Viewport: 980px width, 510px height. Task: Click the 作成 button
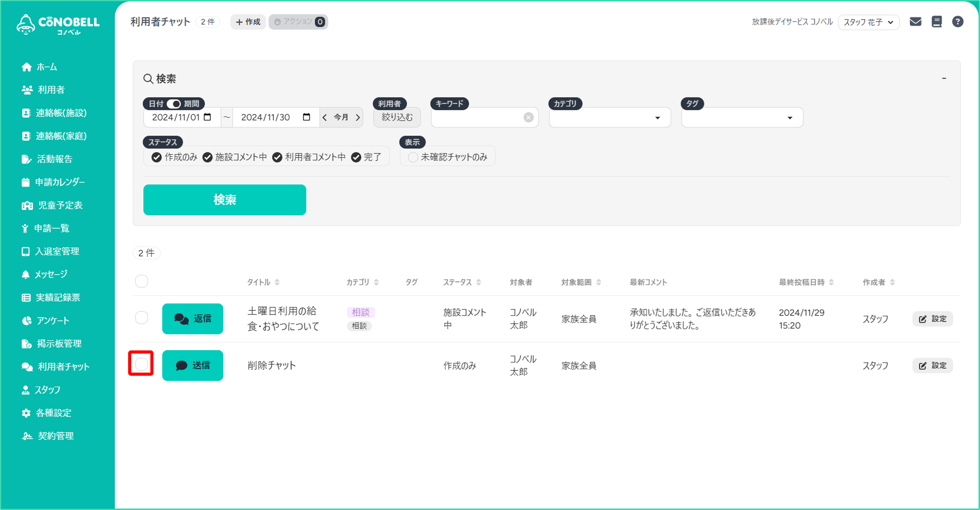(x=248, y=22)
